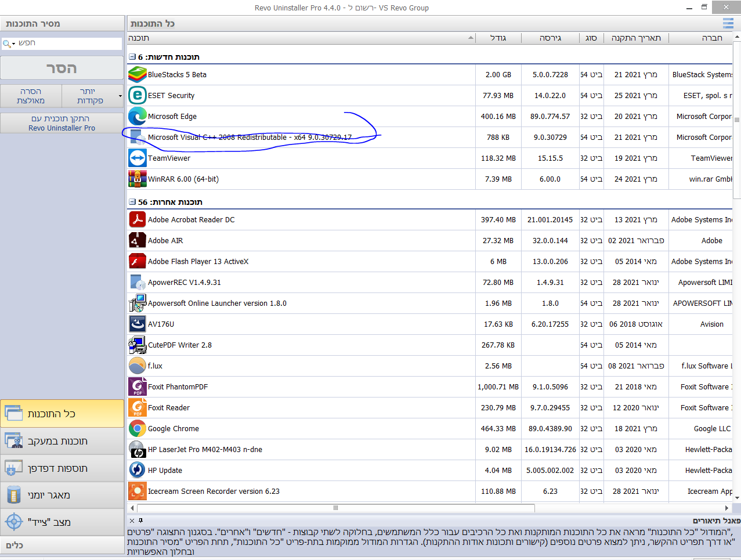Click the horizontal scrollbar left arrow
741x560 pixels.
(132, 508)
